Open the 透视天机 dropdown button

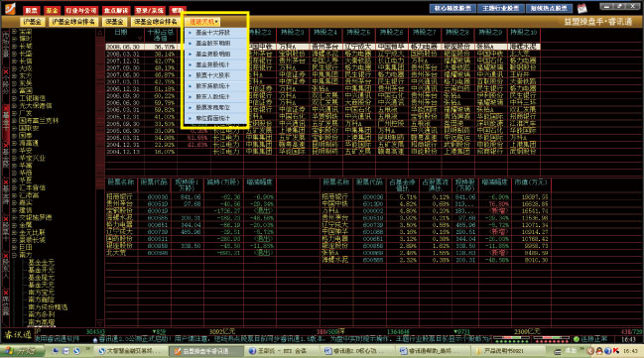coord(203,22)
